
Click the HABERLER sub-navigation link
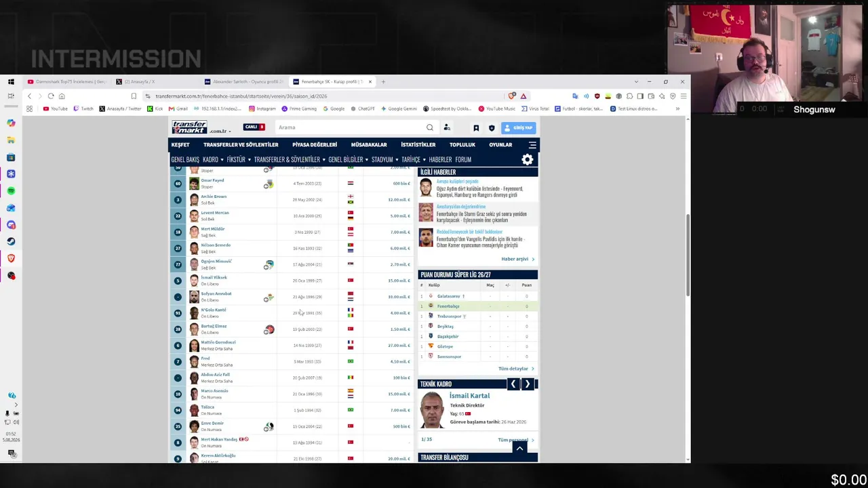coord(440,160)
